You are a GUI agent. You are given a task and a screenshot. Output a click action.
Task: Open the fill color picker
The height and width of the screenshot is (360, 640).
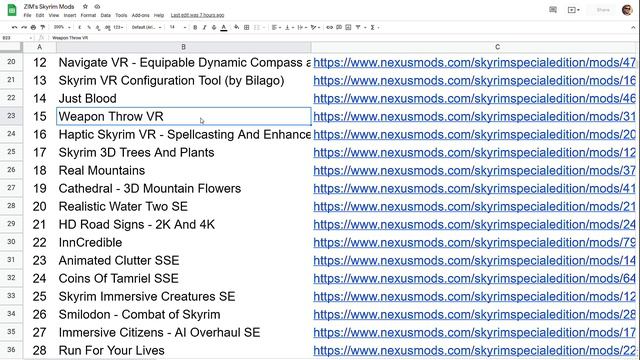click(x=236, y=27)
